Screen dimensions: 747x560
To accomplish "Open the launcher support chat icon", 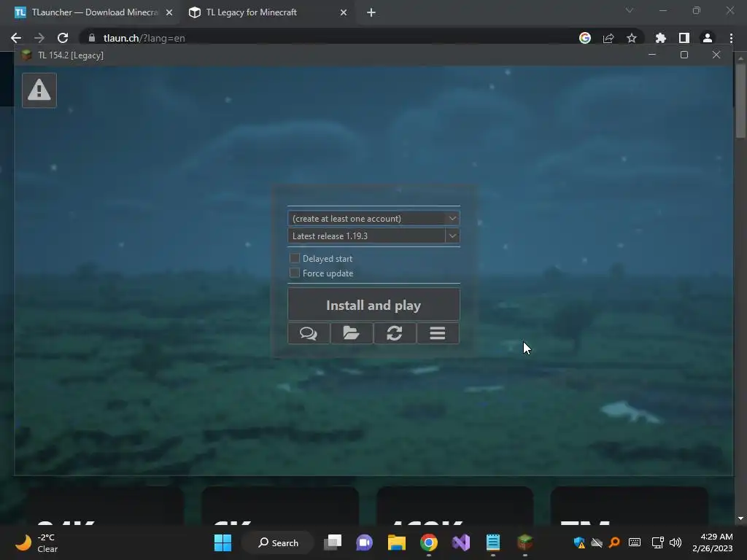I will point(309,333).
